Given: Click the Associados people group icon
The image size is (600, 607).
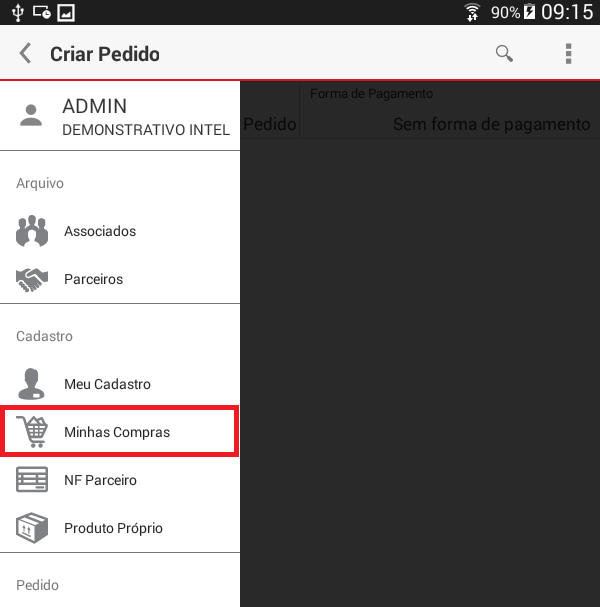Looking at the screenshot, I should coord(32,231).
